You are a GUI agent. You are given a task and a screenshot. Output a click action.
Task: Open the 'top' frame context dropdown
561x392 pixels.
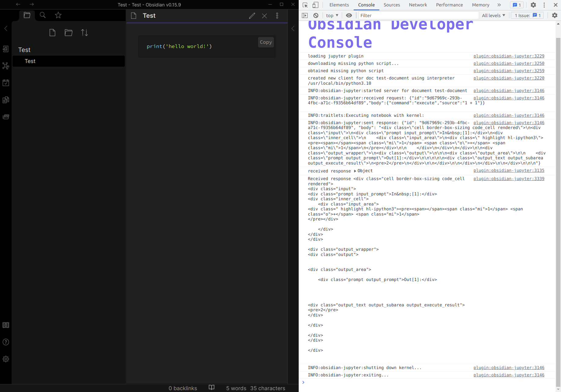coord(332,15)
